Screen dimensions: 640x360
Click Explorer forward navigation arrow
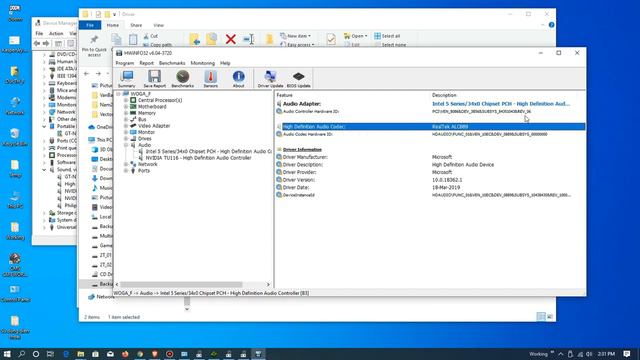pos(98,73)
